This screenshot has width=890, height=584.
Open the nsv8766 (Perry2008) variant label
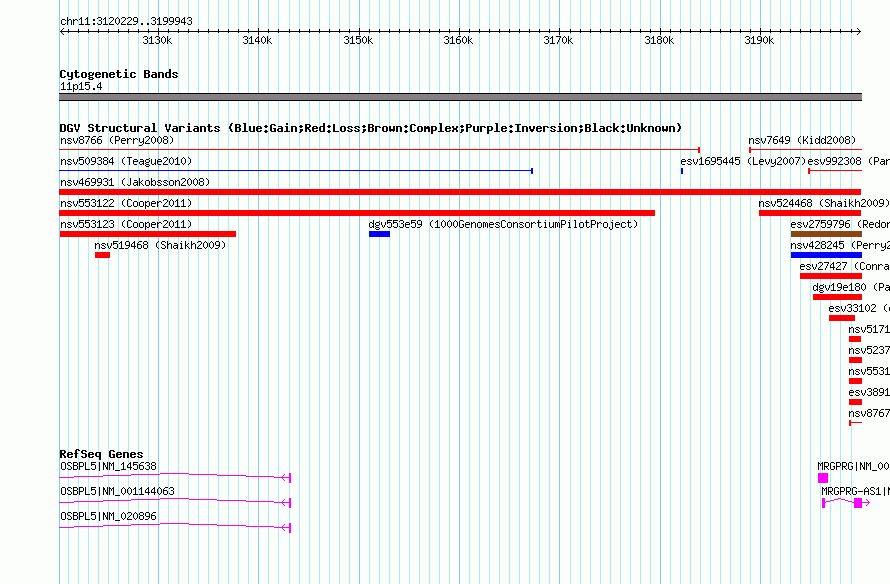117,140
